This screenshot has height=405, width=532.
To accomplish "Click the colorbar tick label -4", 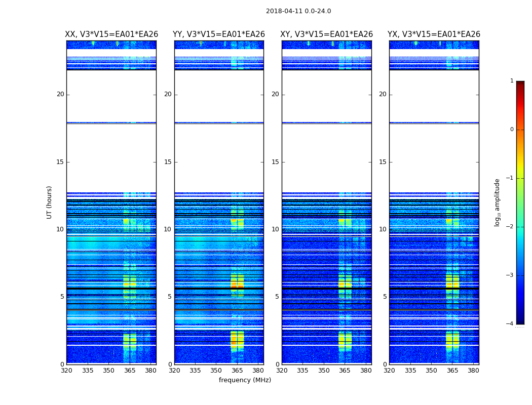I will [x=510, y=324].
